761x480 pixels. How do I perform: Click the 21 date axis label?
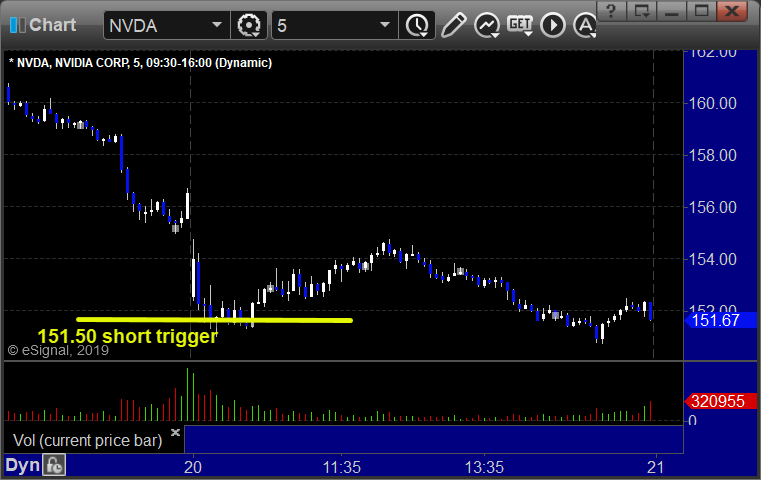[656, 467]
